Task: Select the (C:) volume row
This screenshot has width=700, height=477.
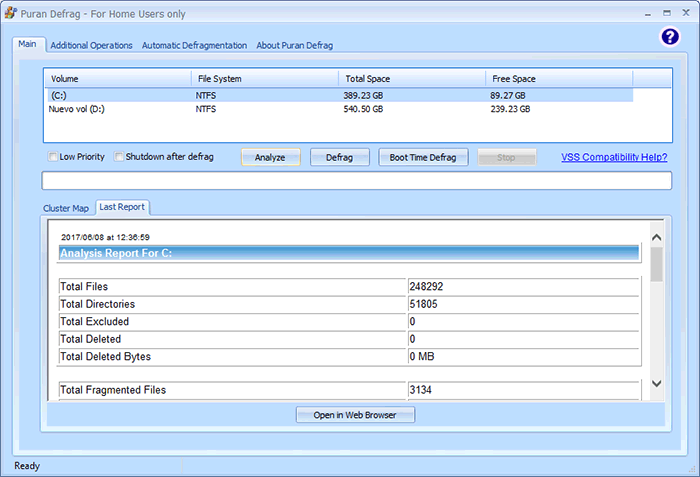Action: coord(120,95)
